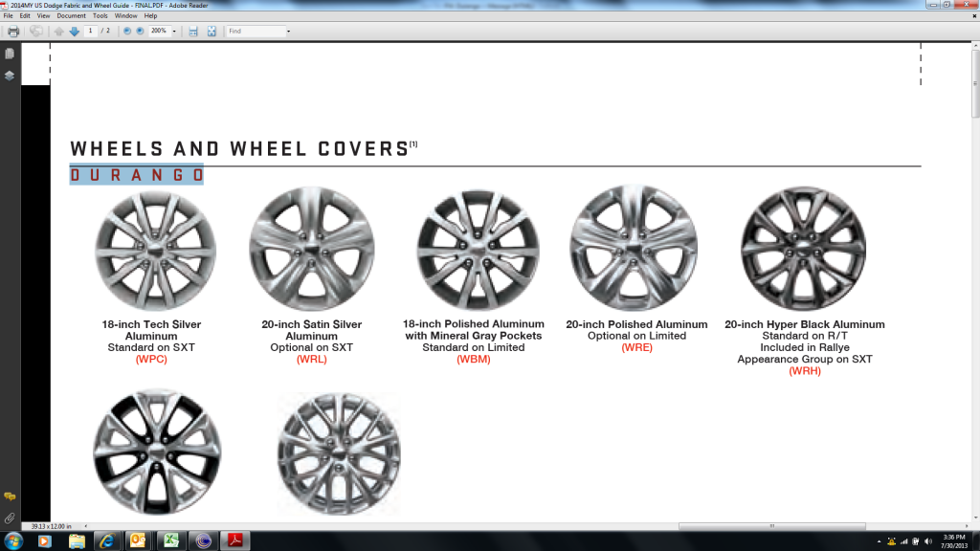Click the current page number field
Viewport: 980px width, 551px height.
tap(91, 31)
